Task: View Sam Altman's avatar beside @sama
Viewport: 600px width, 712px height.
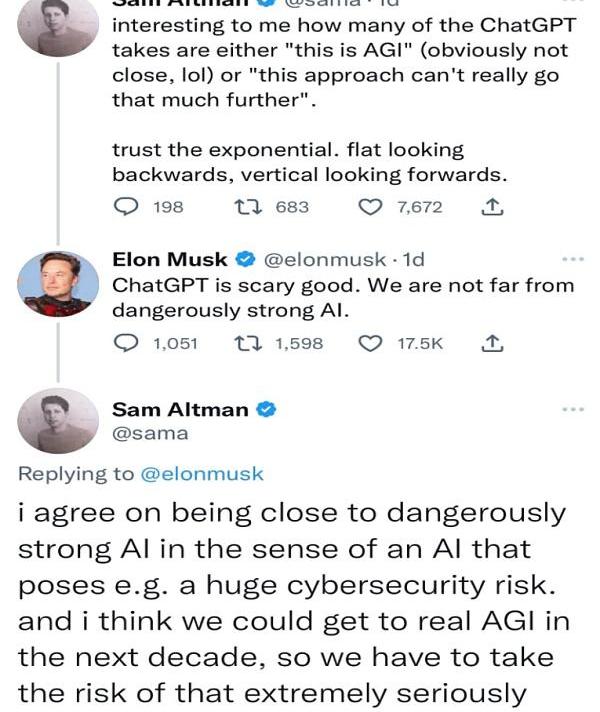Action: coord(58,421)
